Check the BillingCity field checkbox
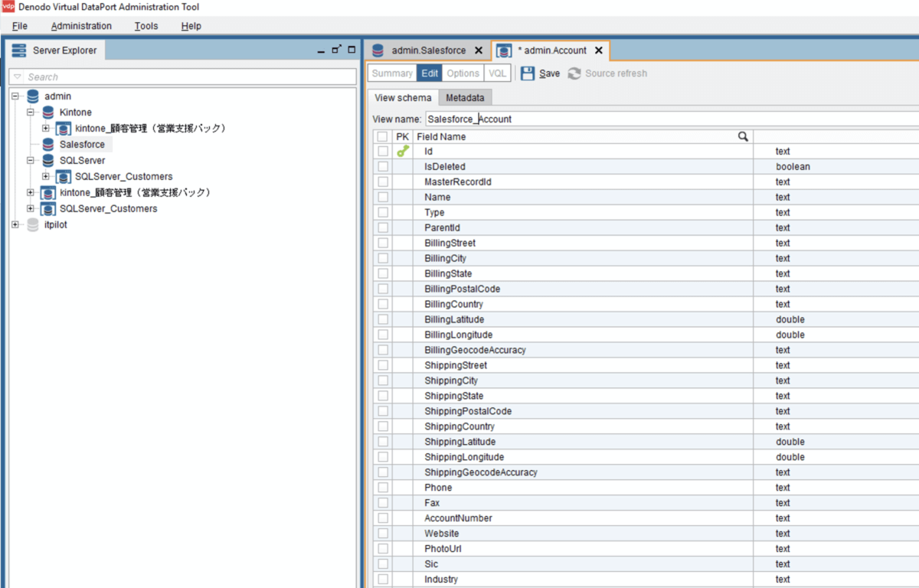The image size is (919, 588). pyautogui.click(x=382, y=259)
